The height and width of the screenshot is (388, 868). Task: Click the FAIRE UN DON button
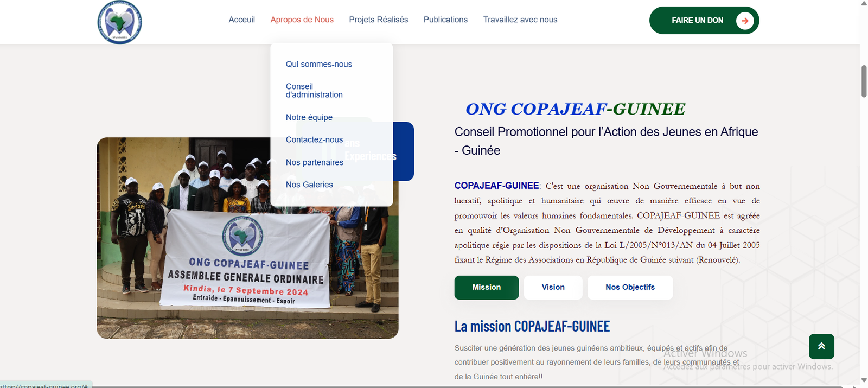coord(697,21)
